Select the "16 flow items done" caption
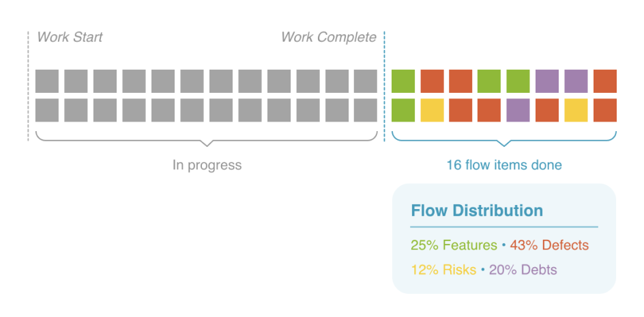 point(504,165)
